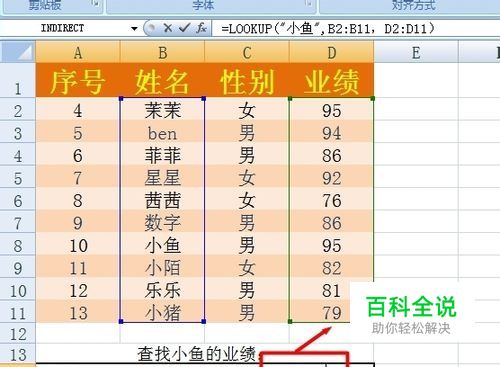The height and width of the screenshot is (367, 500).
Task: Select column C header
Action: (x=247, y=52)
